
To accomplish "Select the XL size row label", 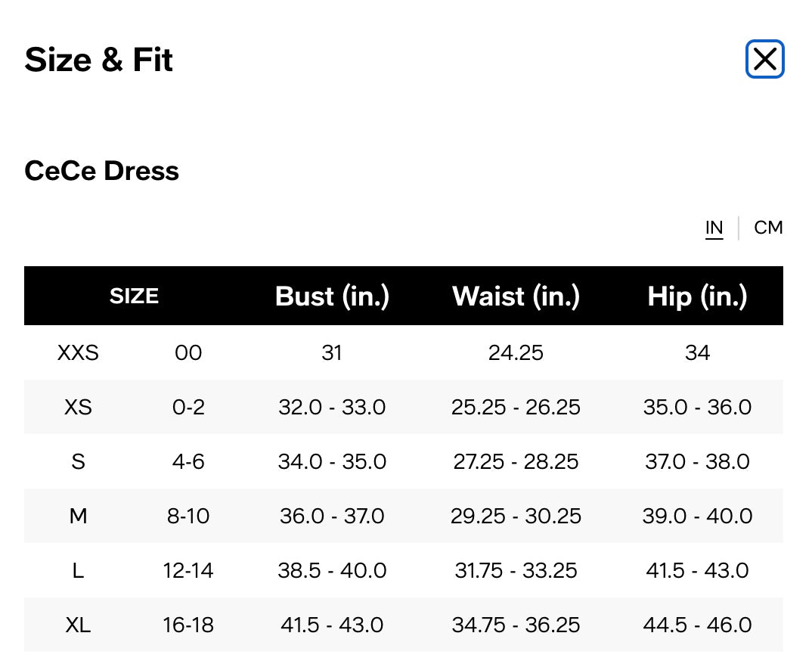I will 78,625.
